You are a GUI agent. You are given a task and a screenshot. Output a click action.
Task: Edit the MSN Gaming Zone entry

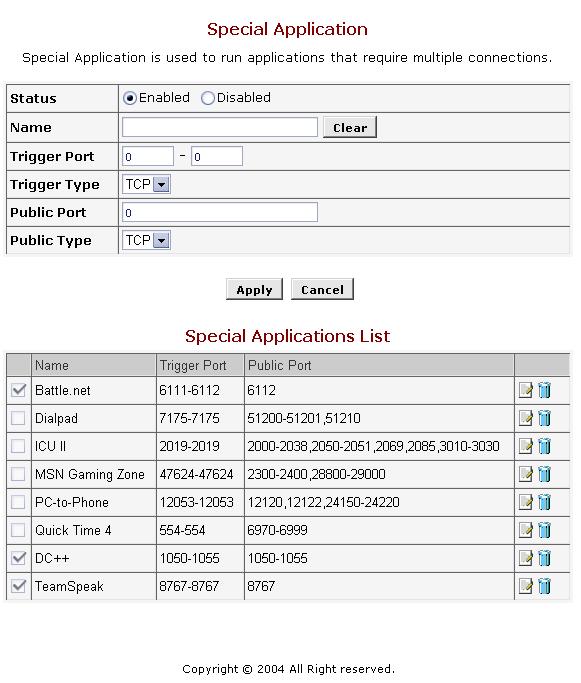coord(526,474)
